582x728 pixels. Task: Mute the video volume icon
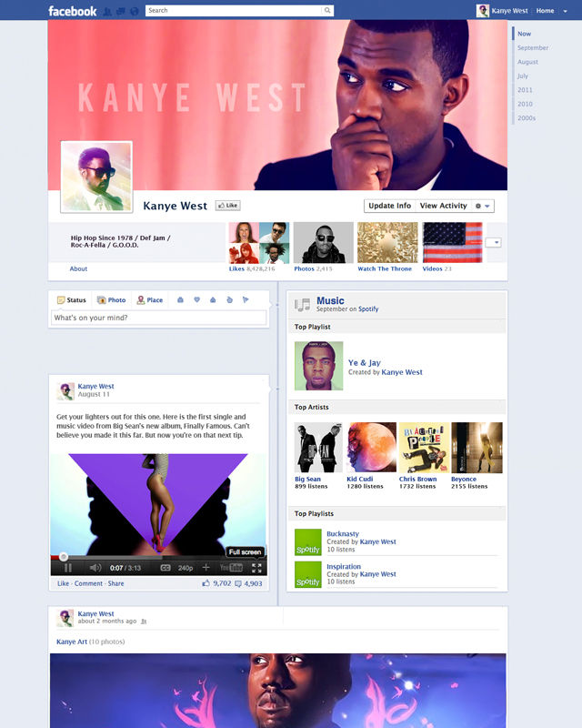pyautogui.click(x=95, y=568)
